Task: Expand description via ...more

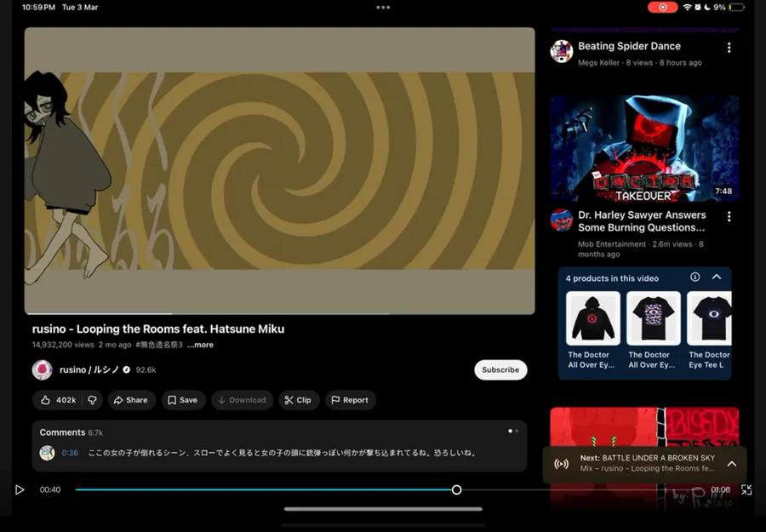Action: click(x=200, y=345)
